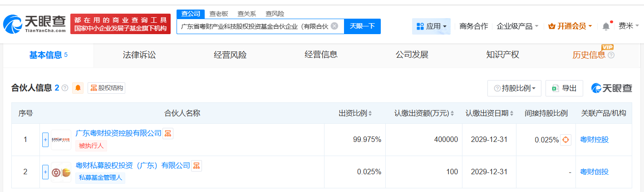Open the 持股比例 dropdown
Viewport: 644px width, 192px height.
[514, 88]
